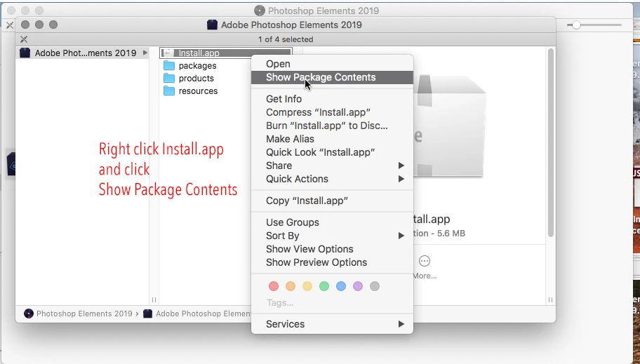Click the preview column resize handle
This screenshot has width=640, height=364.
tap(550, 300)
